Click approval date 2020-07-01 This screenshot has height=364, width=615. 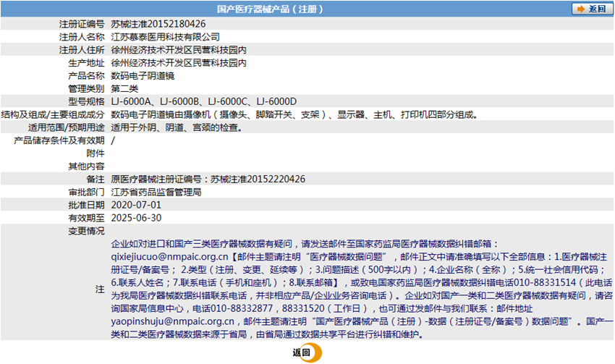tap(136, 205)
